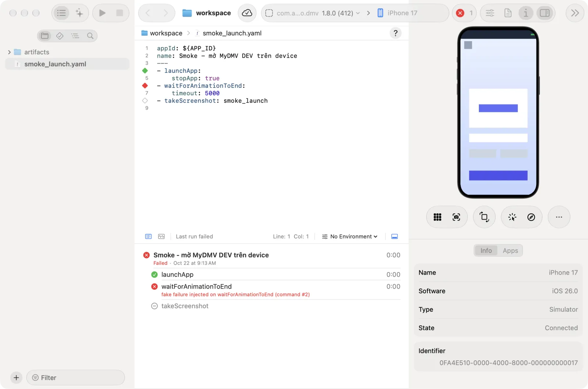
Task: Show the results list view icon
Action: tap(148, 236)
